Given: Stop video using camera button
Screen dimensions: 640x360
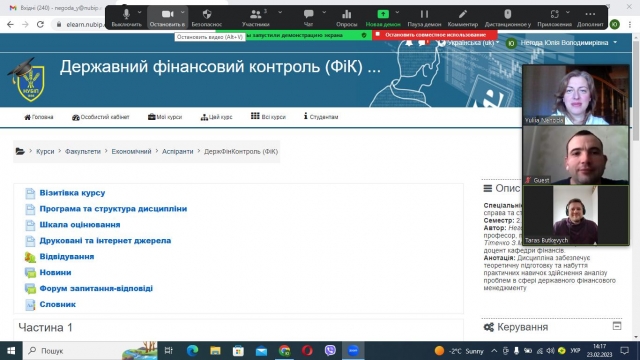Looking at the screenshot, I should pyautogui.click(x=167, y=17).
